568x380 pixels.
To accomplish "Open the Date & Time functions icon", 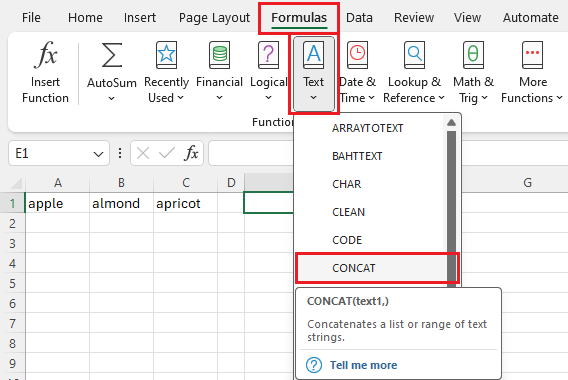I will (358, 55).
